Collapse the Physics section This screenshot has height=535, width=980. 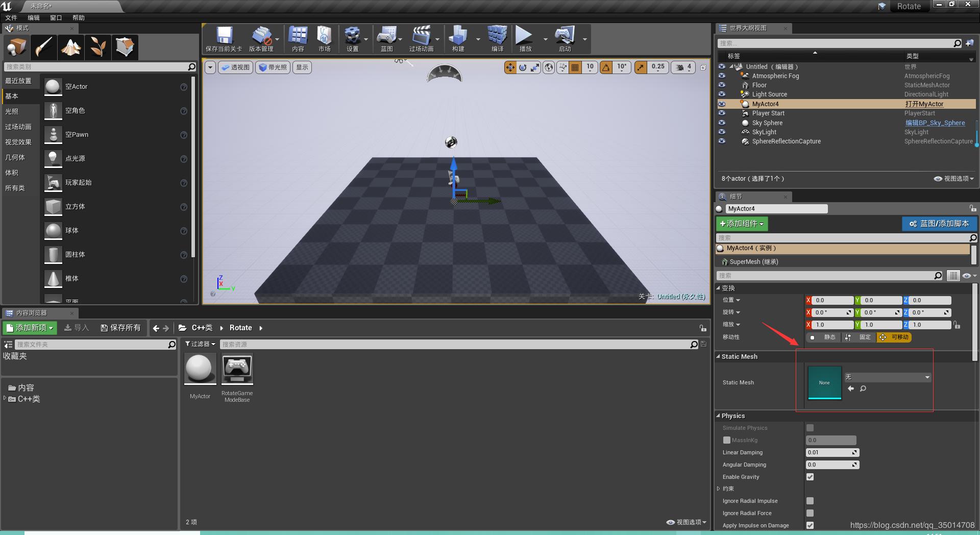718,416
